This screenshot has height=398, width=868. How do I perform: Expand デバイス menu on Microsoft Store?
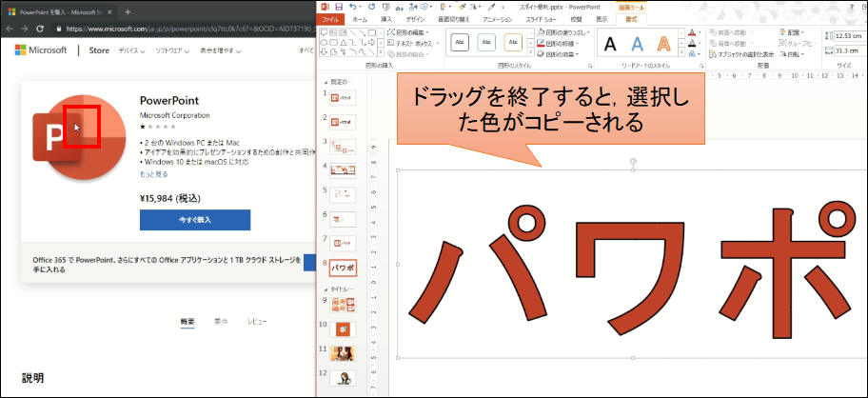[131, 50]
